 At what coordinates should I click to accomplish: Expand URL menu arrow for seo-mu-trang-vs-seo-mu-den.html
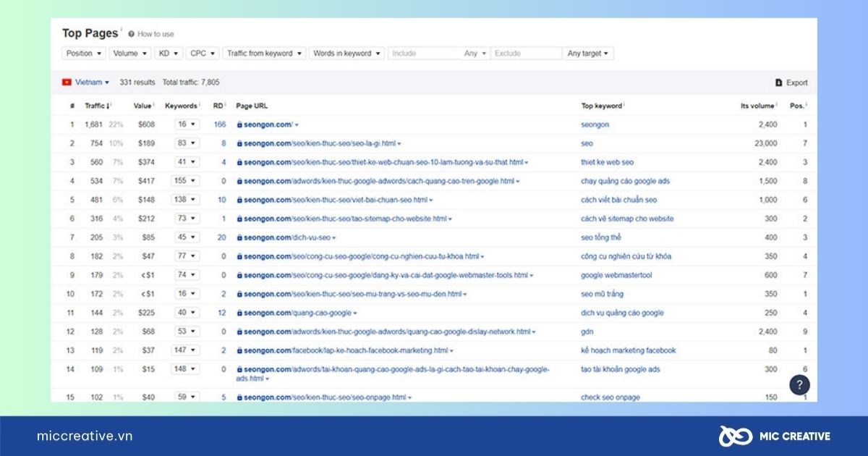click(x=464, y=295)
